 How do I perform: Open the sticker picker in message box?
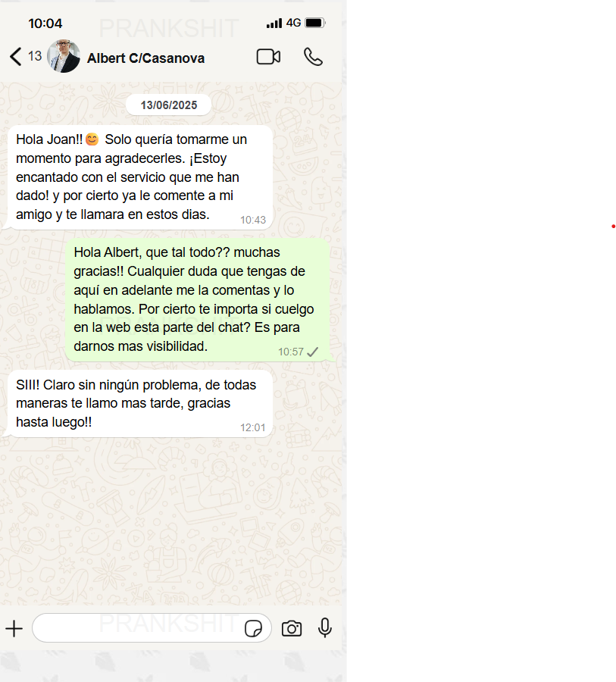coord(254,628)
